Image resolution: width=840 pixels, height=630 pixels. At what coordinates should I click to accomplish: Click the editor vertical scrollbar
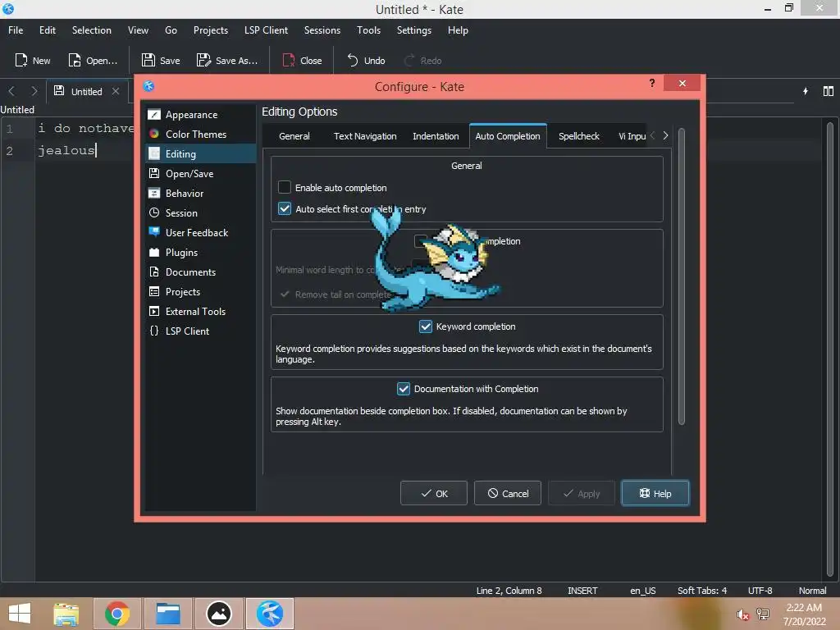830,348
